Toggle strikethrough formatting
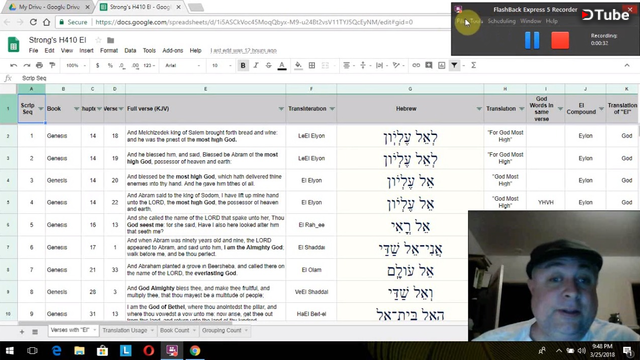Image resolution: width=640 pixels, height=360 pixels. pyautogui.click(x=269, y=65)
